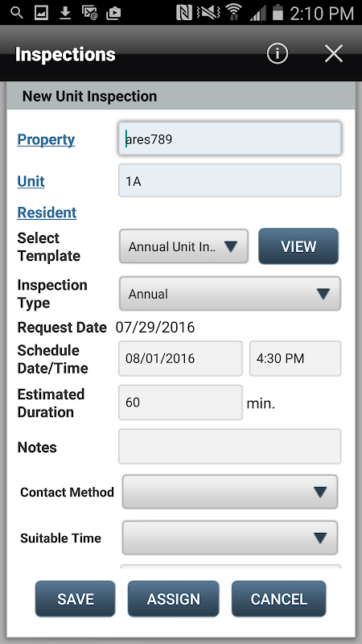Tap the NFC status icon

point(184,13)
